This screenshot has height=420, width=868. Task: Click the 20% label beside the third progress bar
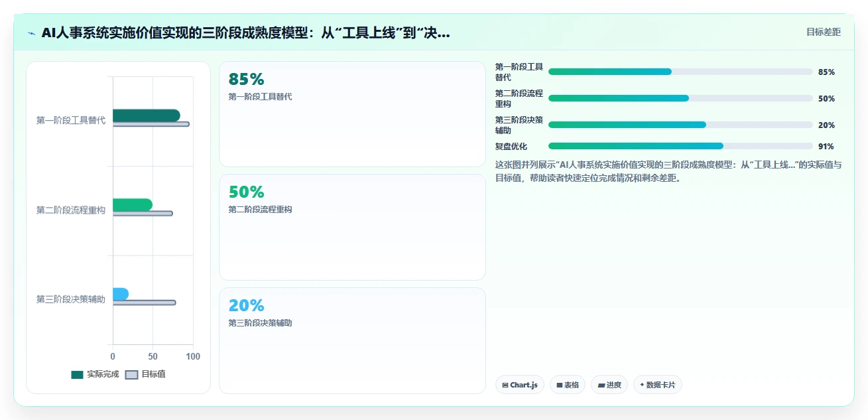(826, 125)
